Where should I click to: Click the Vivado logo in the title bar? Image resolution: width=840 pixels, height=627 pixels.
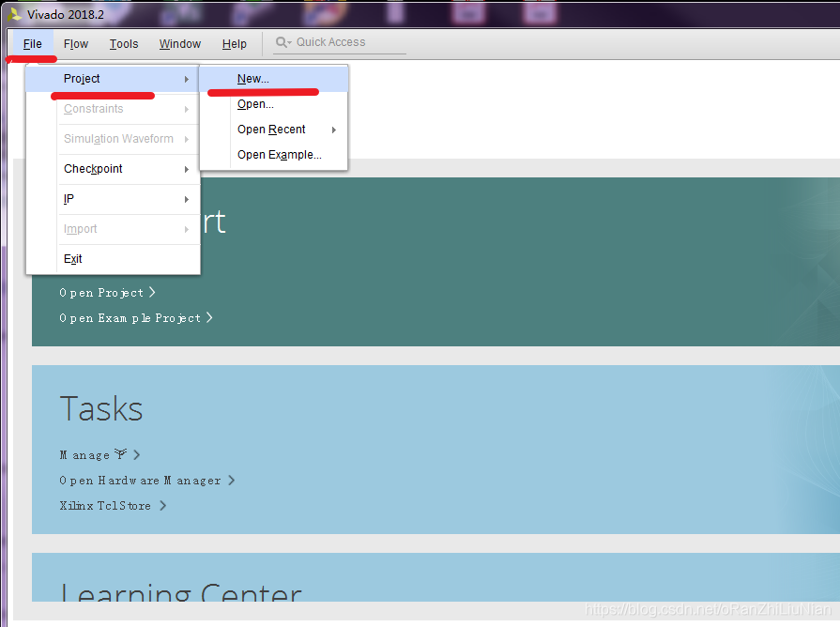point(14,14)
